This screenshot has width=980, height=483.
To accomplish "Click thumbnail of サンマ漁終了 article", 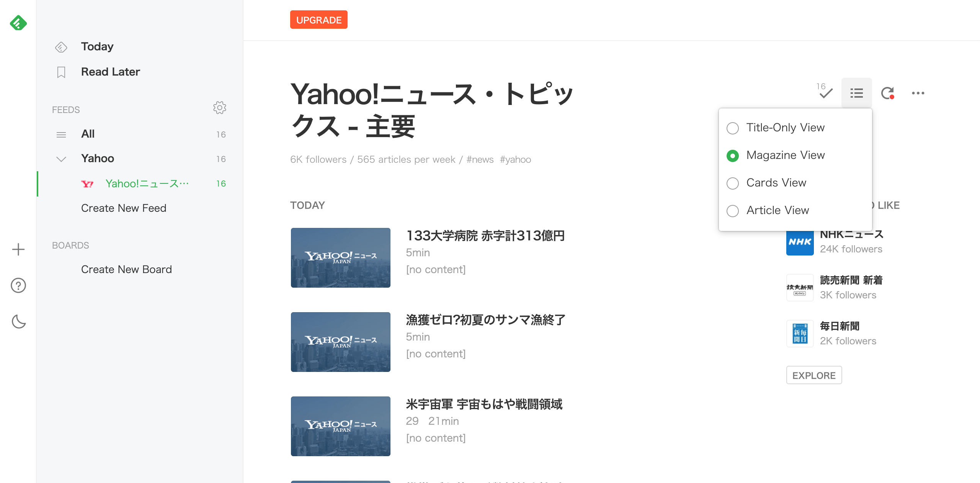I will coord(340,342).
